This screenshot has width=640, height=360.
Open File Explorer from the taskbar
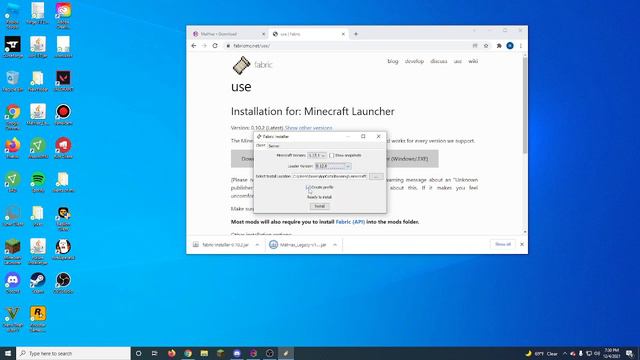tap(204, 353)
